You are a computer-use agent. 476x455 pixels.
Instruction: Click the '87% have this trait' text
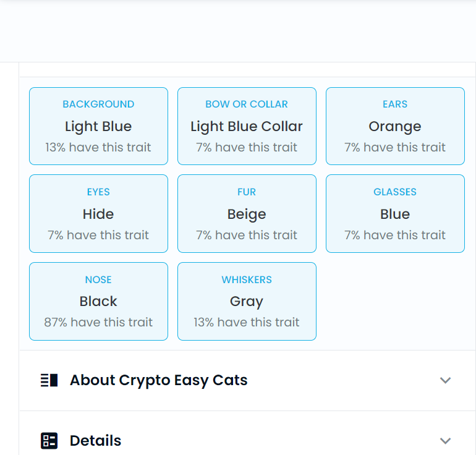pos(98,322)
